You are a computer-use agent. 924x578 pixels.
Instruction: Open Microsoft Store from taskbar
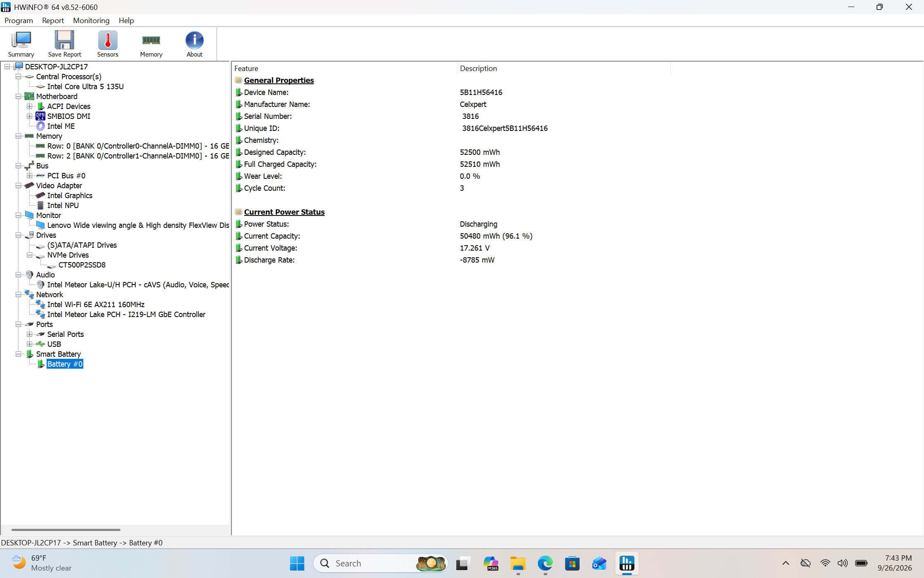point(572,563)
